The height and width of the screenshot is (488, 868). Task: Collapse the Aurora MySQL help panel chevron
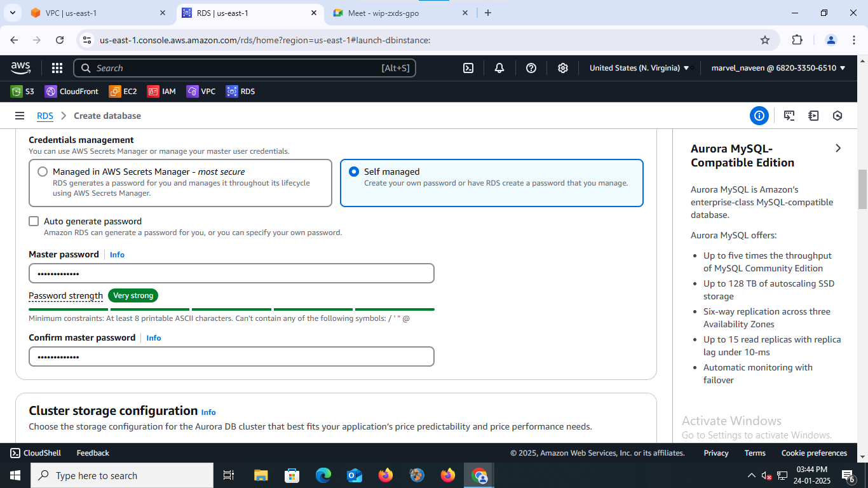838,148
